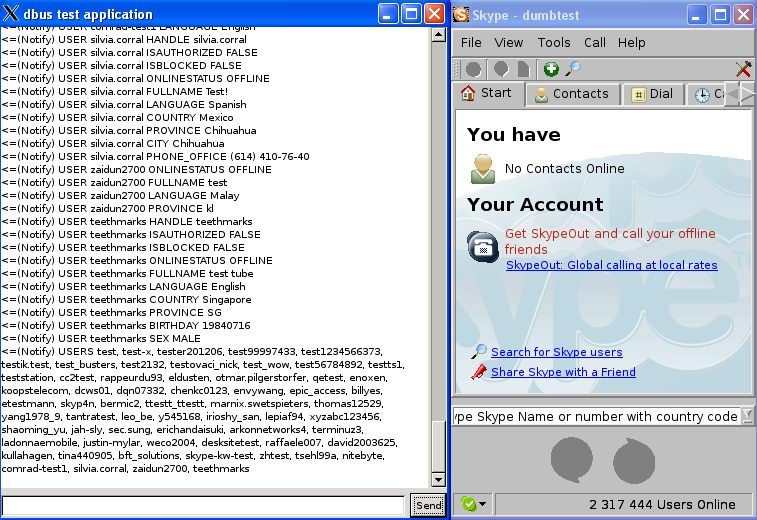Image resolution: width=757 pixels, height=520 pixels.
Task: Switch to the Dial tab
Action: point(651,94)
